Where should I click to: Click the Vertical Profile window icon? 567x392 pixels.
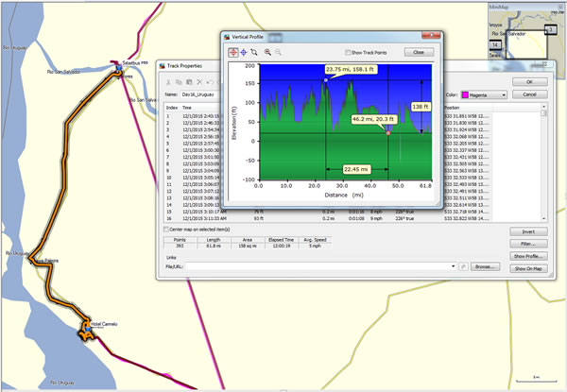(x=227, y=37)
